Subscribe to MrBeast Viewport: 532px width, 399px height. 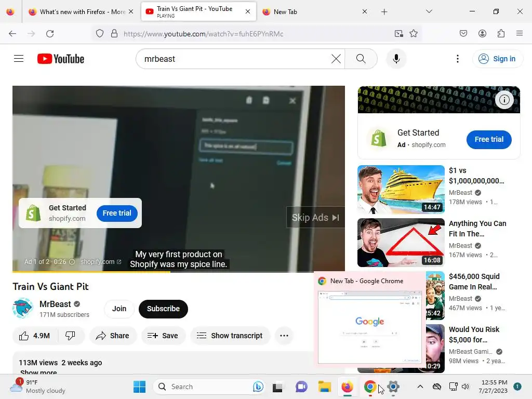pyautogui.click(x=163, y=309)
